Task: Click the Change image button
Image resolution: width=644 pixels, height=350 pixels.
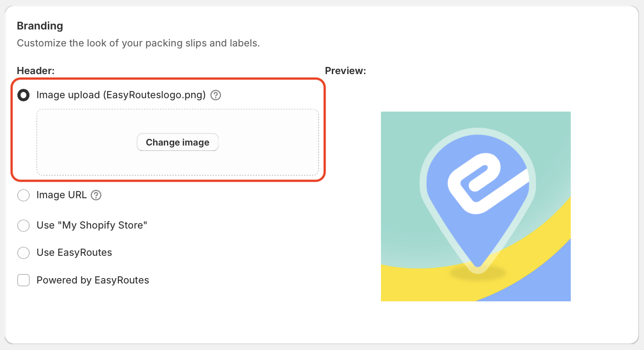Action: [x=178, y=142]
